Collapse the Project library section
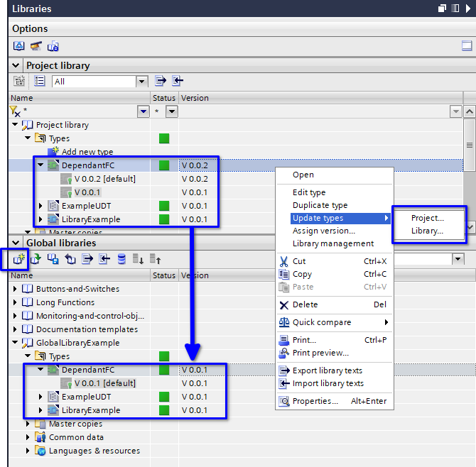The image size is (476, 467). pyautogui.click(x=17, y=65)
